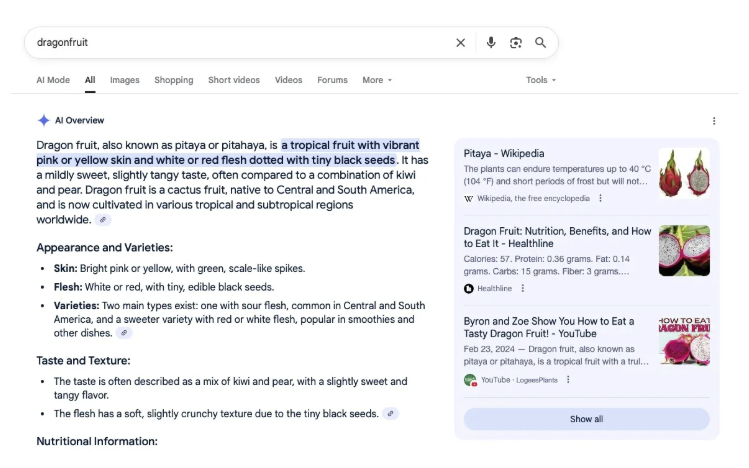Open the Pitaya - Wikipedia link

[x=504, y=154]
